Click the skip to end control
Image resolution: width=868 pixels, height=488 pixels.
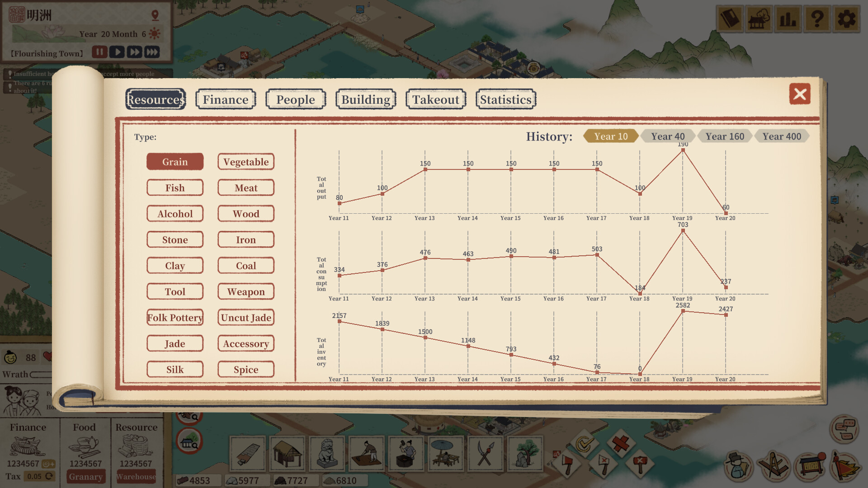click(x=151, y=52)
